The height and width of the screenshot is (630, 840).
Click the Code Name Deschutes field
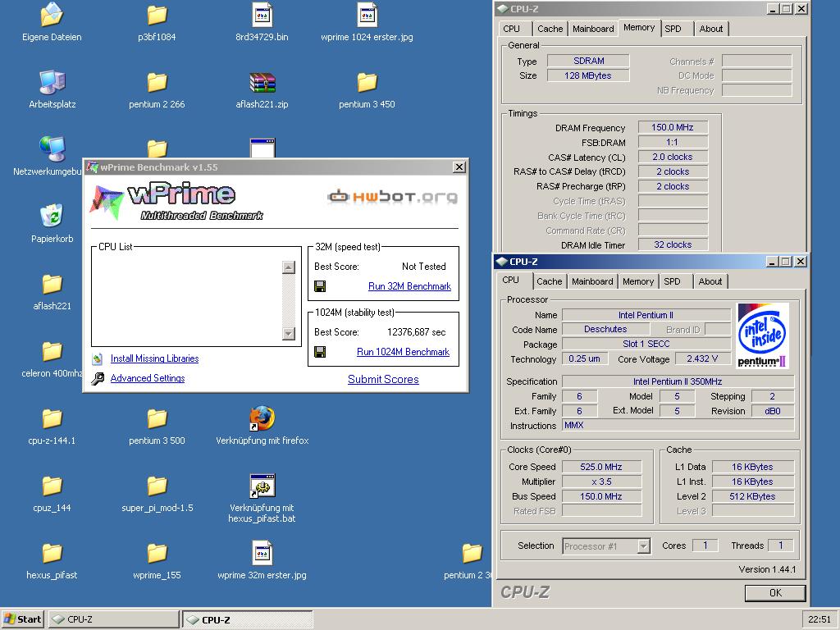[605, 329]
